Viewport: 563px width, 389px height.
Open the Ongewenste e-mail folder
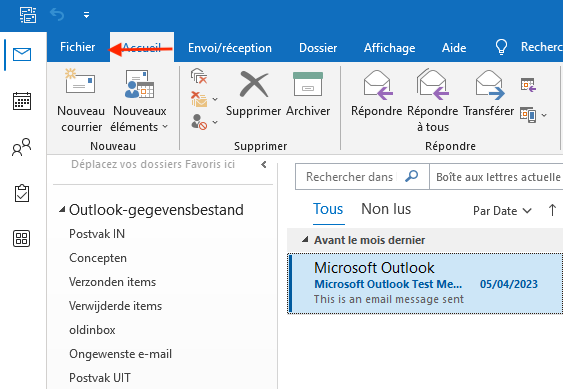[x=120, y=354]
